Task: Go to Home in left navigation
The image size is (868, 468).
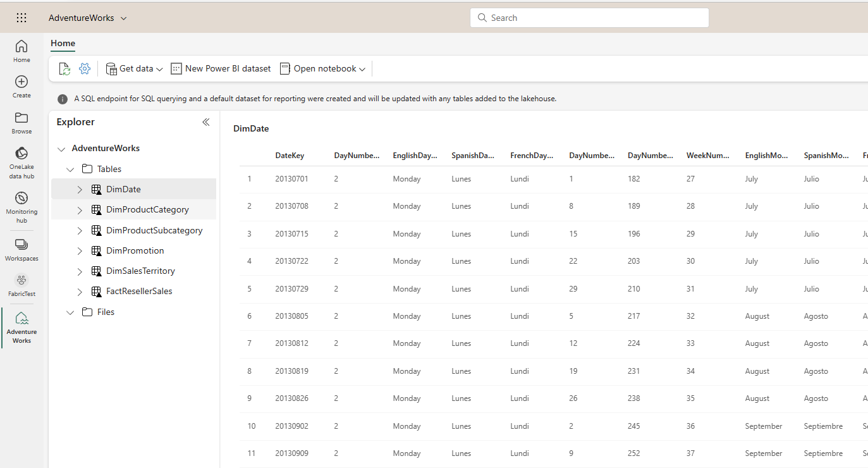Action: click(x=21, y=51)
